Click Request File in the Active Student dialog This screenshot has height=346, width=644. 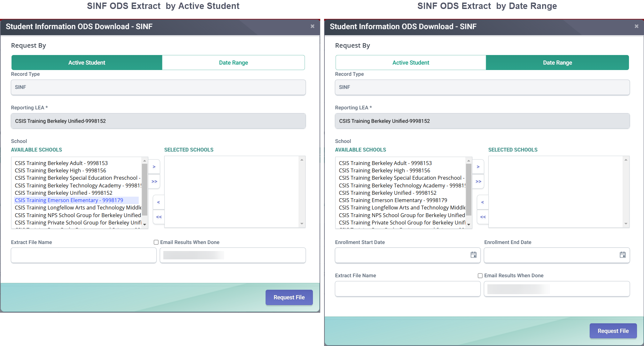(289, 297)
